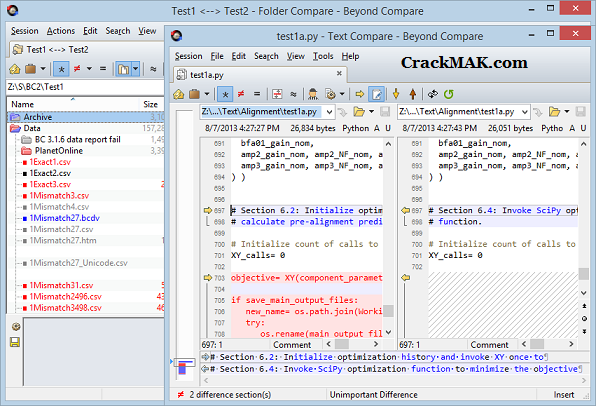The image size is (596, 406).
Task: Click copy arrow at left line 697
Action: (208, 210)
